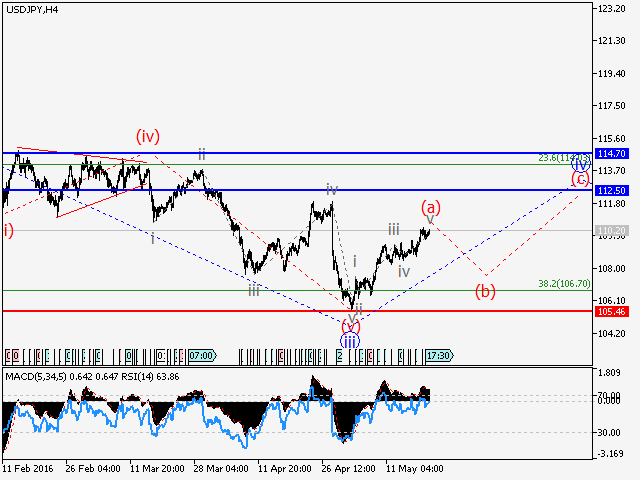Image resolution: width=640 pixels, height=480 pixels.
Task: Select the blue 112.50 price label
Action: [x=611, y=190]
